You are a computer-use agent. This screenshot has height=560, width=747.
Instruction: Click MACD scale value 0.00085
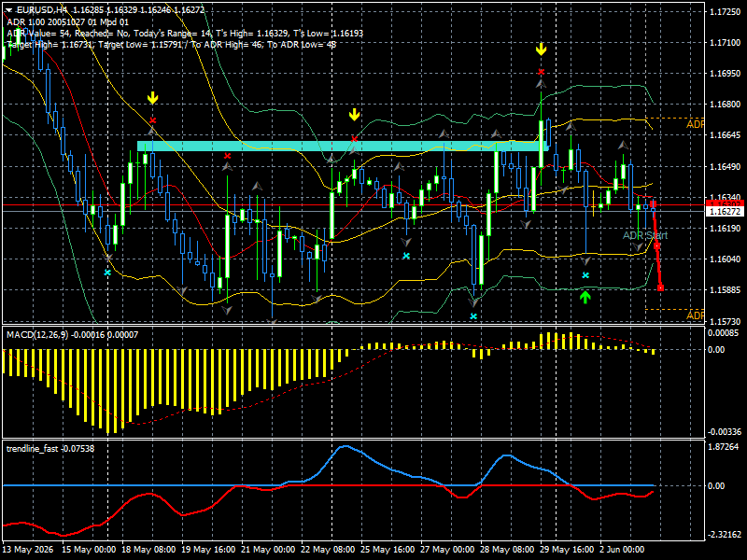pos(723,333)
